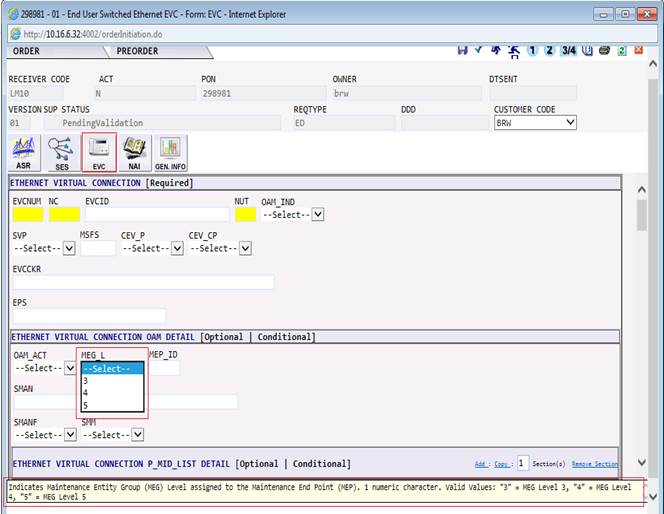Open the ASR form icon

pyautogui.click(x=24, y=153)
